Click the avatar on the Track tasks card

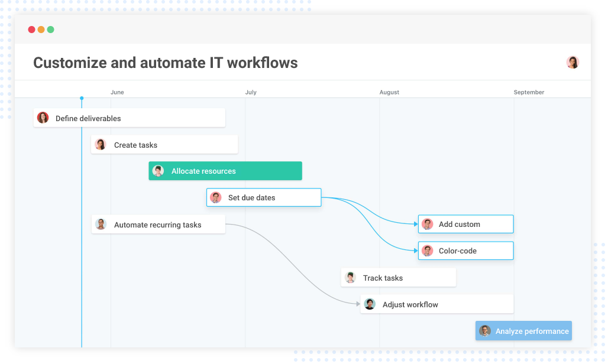point(349,277)
